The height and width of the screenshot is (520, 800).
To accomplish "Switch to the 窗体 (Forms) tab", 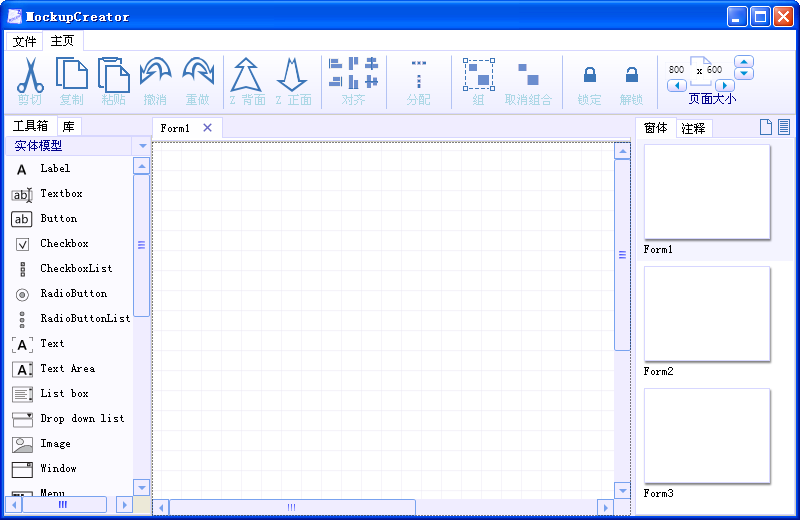I will 656,128.
